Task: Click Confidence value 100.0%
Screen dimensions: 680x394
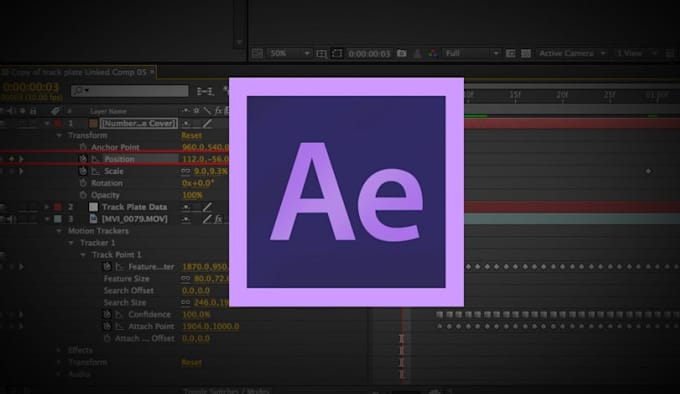Action: (196, 314)
